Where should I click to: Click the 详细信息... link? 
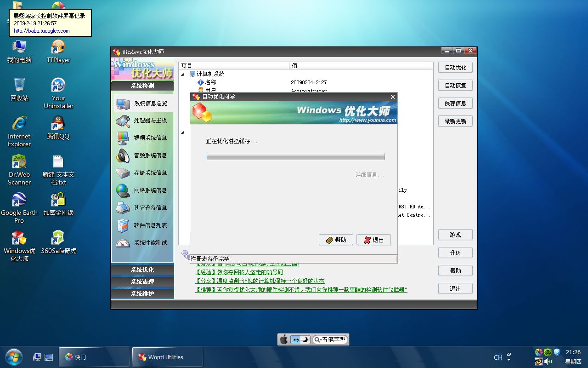click(370, 175)
